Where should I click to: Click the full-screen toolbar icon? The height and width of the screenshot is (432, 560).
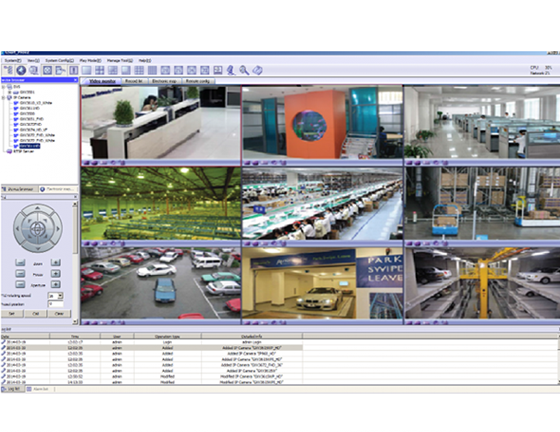coord(47,70)
